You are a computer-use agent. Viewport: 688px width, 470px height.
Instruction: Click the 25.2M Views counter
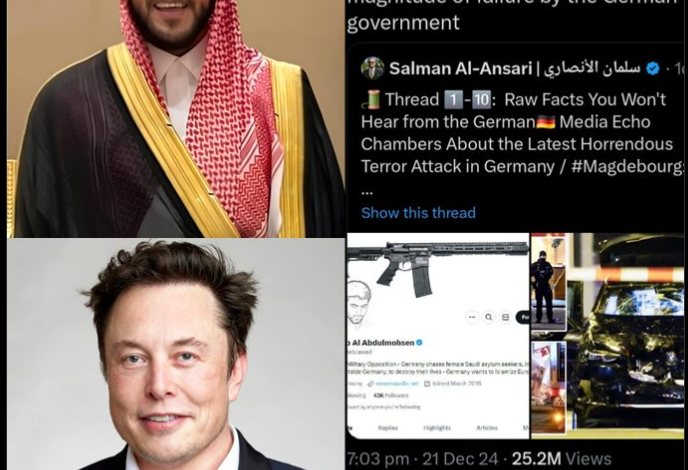coord(561,459)
